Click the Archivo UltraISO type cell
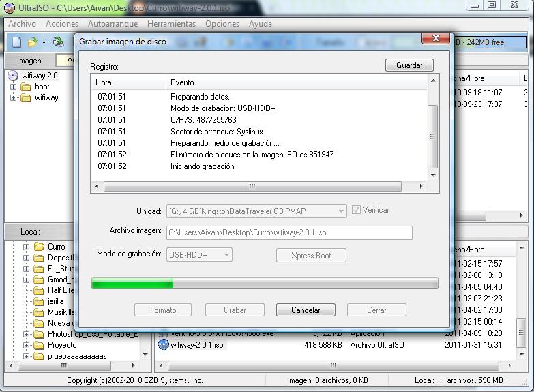Screen dimensions: 534x392 coord(377,345)
